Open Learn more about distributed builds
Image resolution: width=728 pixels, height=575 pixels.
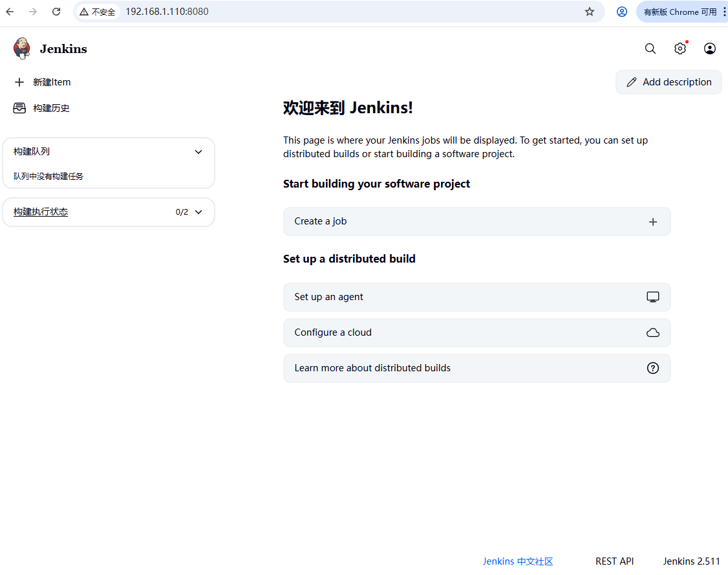(x=477, y=368)
